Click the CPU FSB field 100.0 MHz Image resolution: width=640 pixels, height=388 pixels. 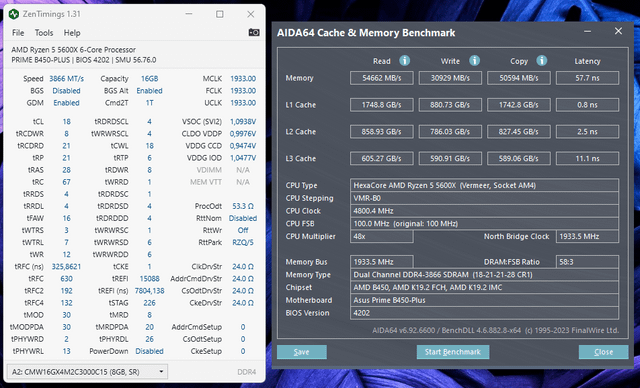point(484,224)
